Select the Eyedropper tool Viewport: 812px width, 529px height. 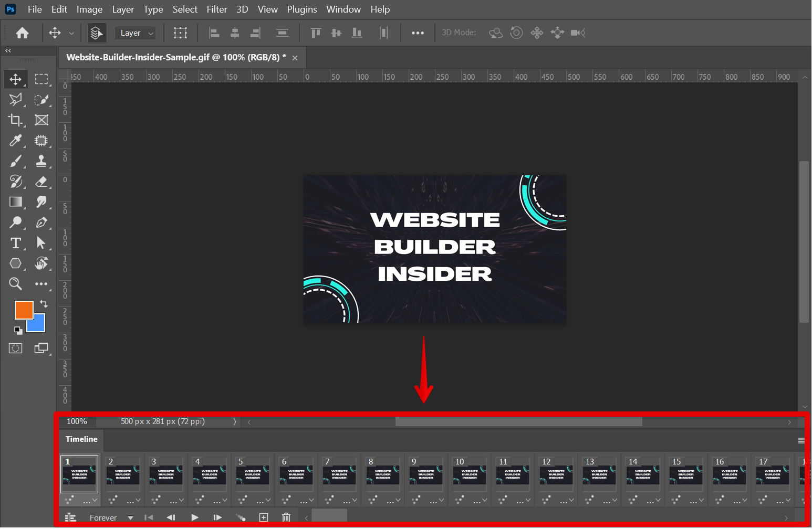(x=16, y=141)
